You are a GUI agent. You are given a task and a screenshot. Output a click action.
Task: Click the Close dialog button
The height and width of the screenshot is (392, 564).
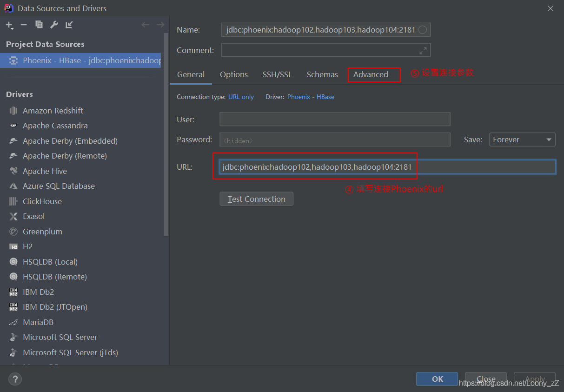[x=486, y=379]
